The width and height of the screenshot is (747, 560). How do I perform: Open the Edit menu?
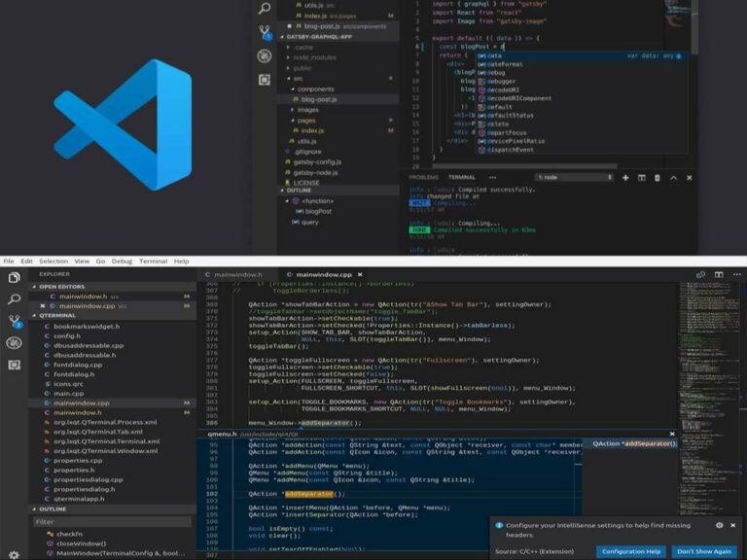coord(26,261)
